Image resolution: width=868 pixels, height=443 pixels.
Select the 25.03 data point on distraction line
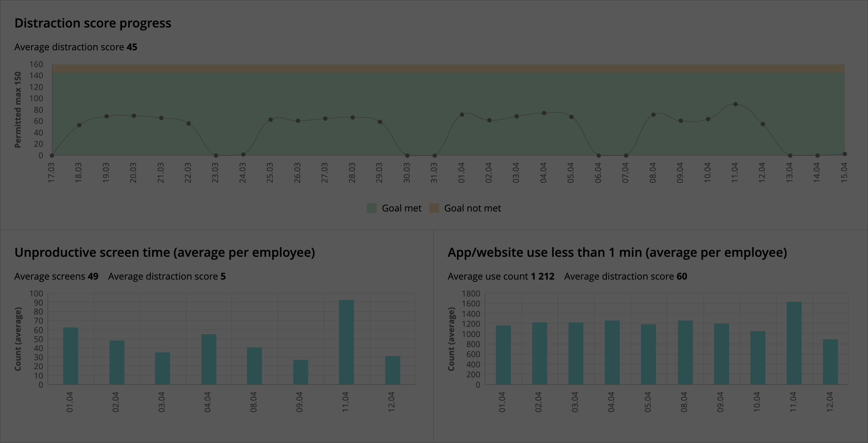pos(270,120)
